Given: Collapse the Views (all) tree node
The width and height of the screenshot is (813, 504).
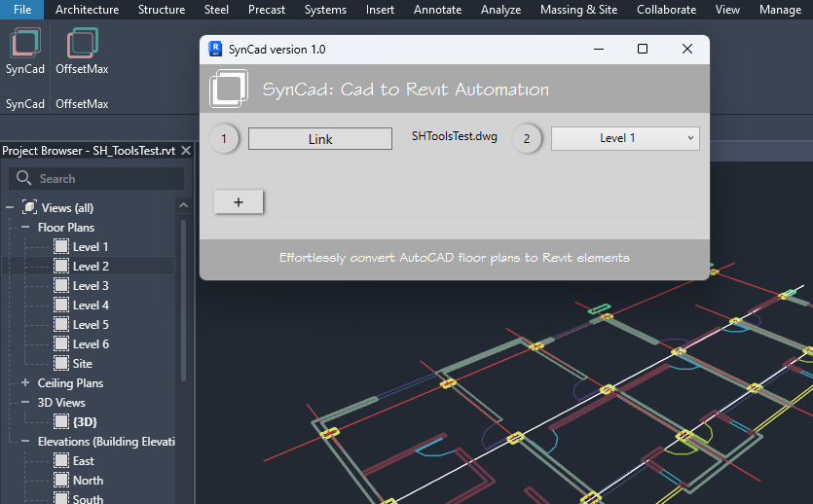Looking at the screenshot, I should pos(10,207).
